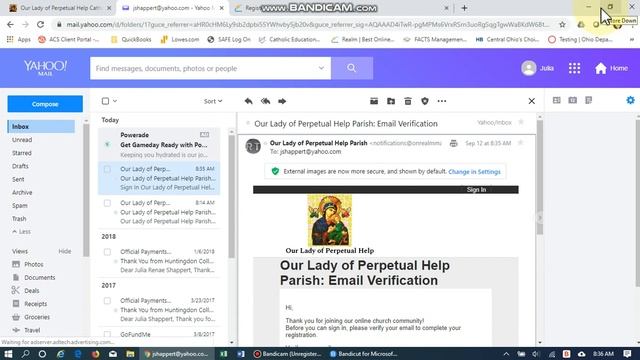The image size is (640, 360).
Task: Open the Sent folder
Action: point(18,179)
